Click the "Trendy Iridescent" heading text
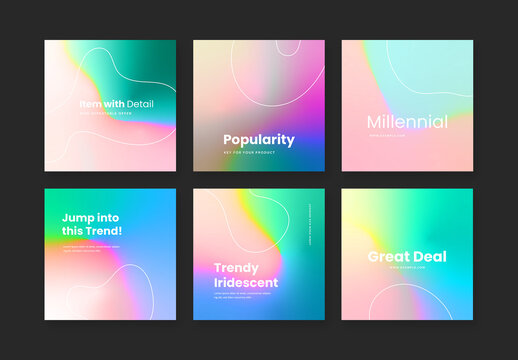Viewport: 518px width, 360px height. tap(246, 275)
